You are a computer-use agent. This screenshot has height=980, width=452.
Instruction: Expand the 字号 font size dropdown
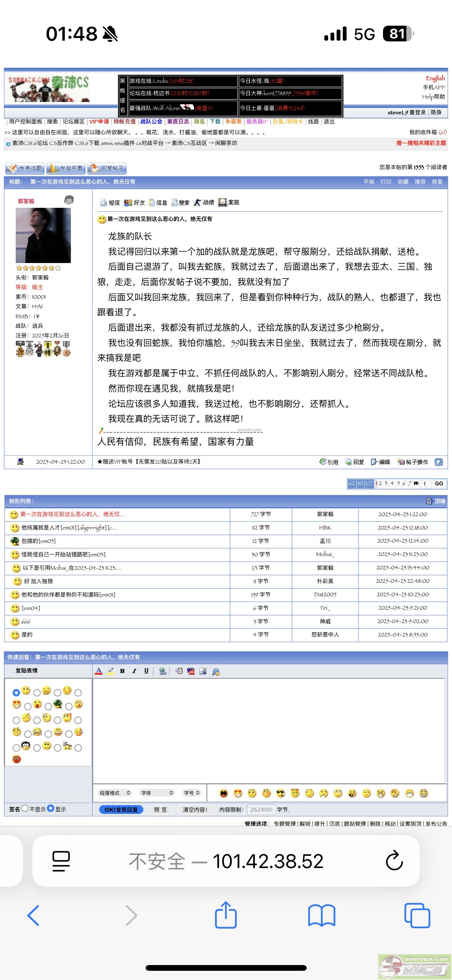pos(192,793)
